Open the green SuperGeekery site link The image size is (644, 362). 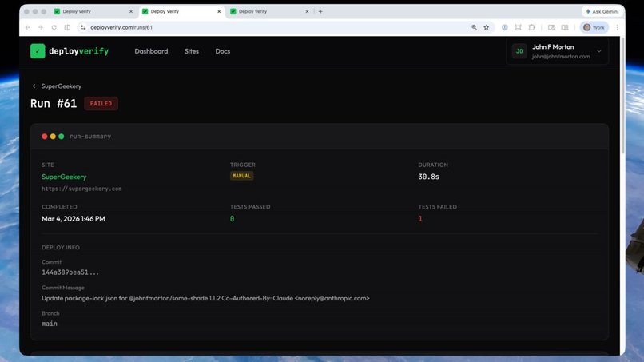64,177
